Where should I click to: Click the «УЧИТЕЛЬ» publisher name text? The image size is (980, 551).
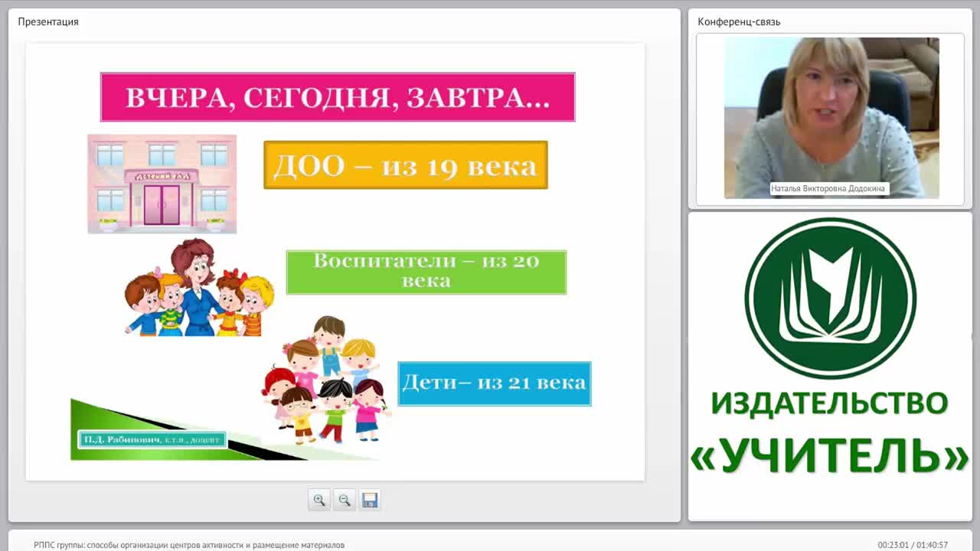tap(830, 456)
